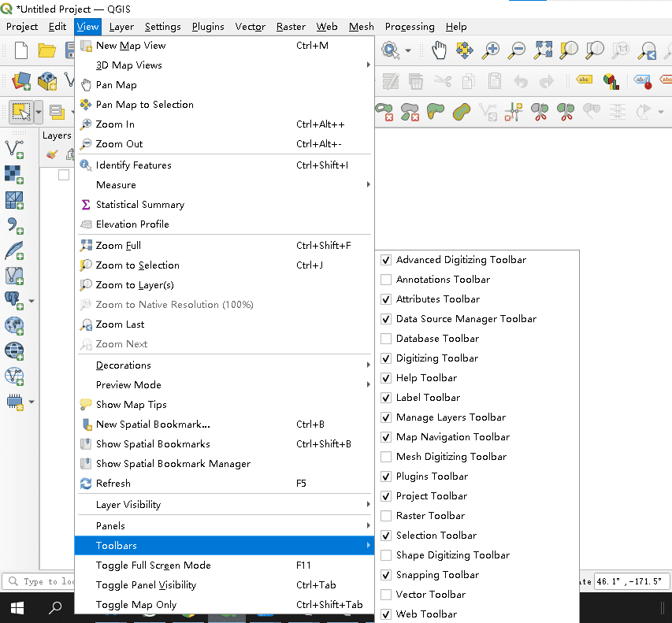672x623 pixels.
Task: Select Toggle Map Only entry
Action: pyautogui.click(x=225, y=605)
